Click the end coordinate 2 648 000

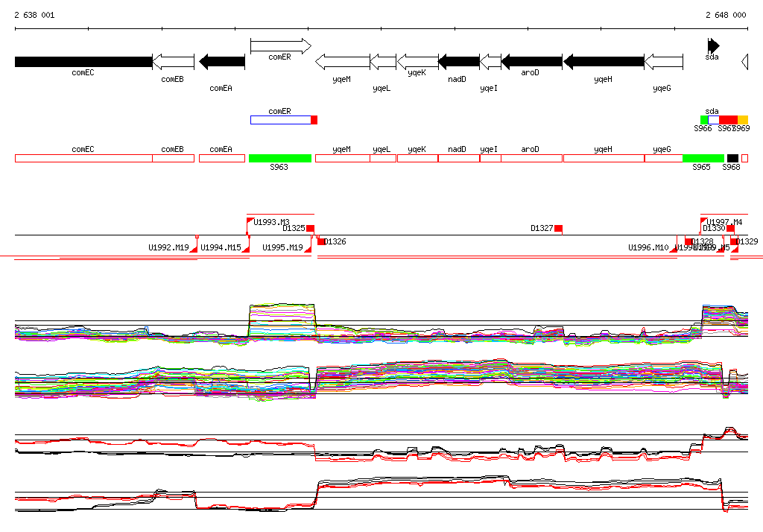coord(726,15)
